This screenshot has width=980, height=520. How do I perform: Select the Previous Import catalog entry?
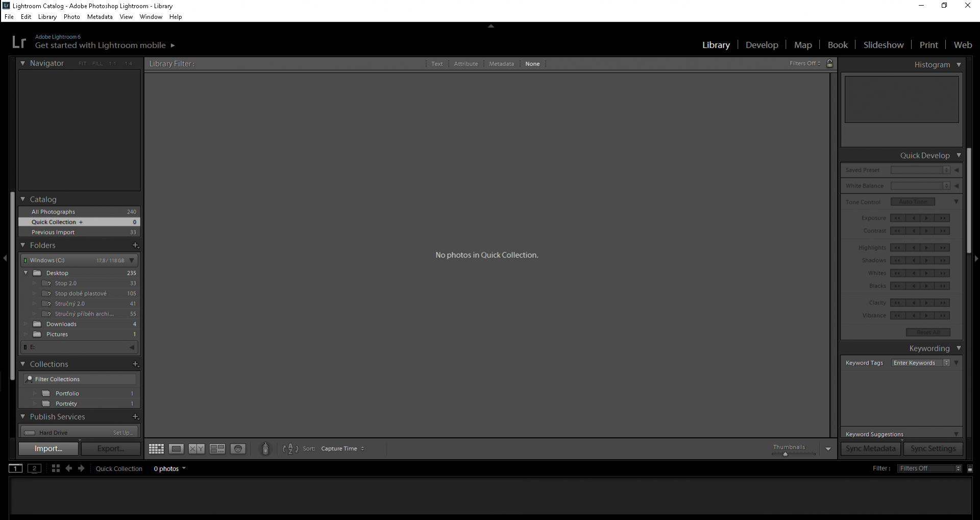[79, 232]
